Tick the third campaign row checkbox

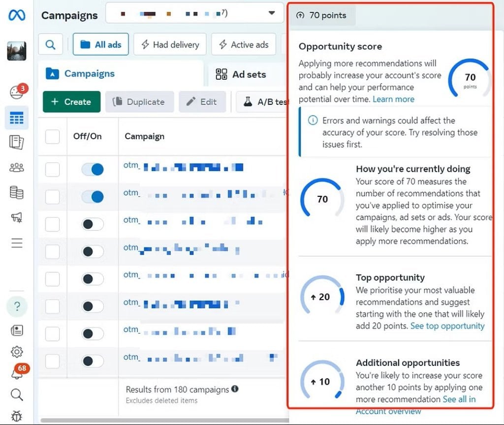[x=52, y=224]
